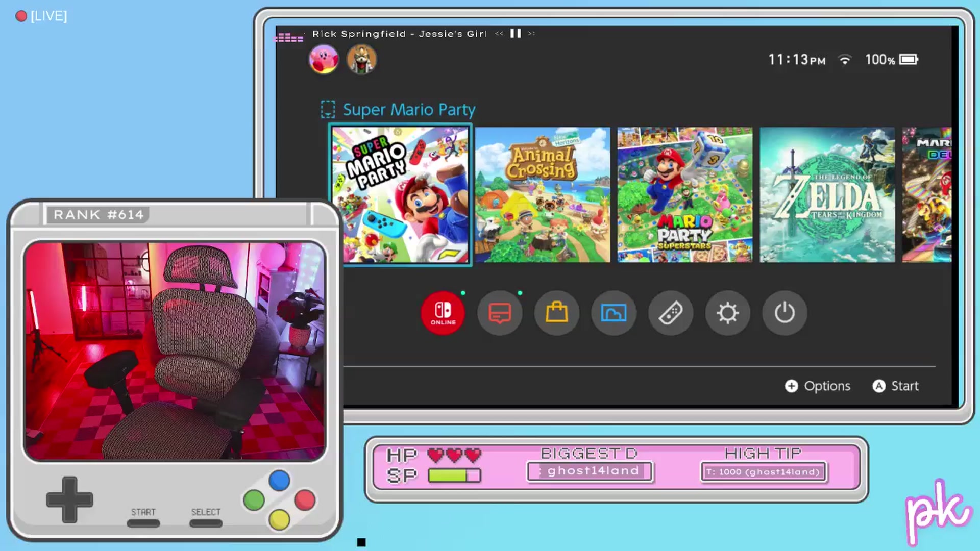The width and height of the screenshot is (980, 551).
Task: Click the first HP heart
Action: (x=435, y=455)
